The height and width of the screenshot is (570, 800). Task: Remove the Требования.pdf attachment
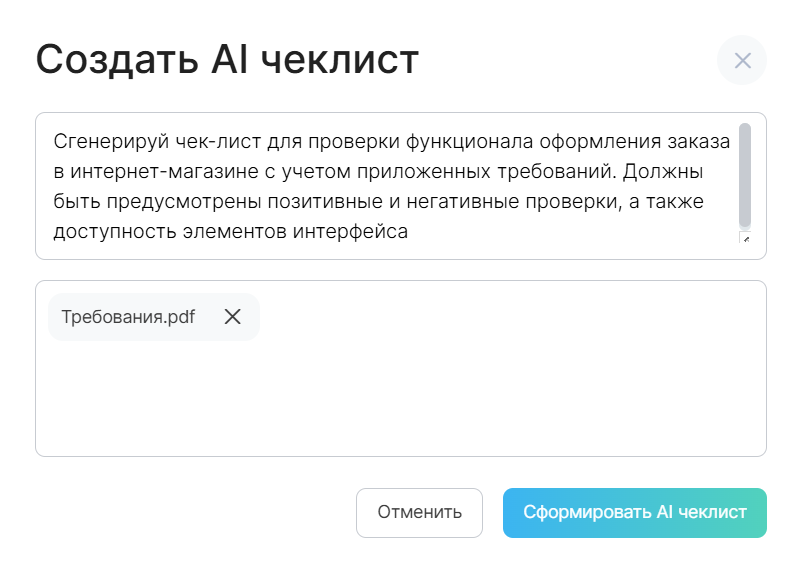(233, 317)
